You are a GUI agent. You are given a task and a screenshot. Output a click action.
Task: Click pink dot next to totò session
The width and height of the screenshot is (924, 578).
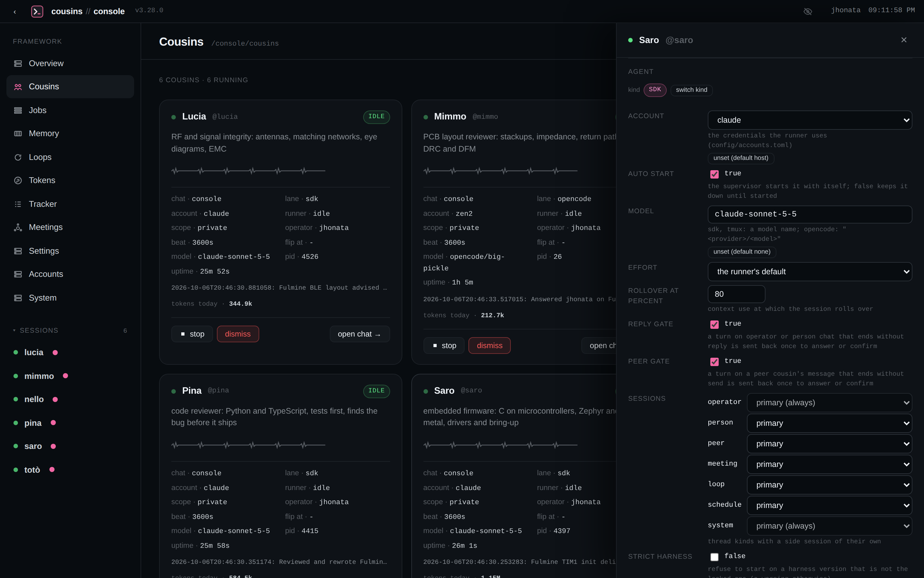pyautogui.click(x=52, y=469)
